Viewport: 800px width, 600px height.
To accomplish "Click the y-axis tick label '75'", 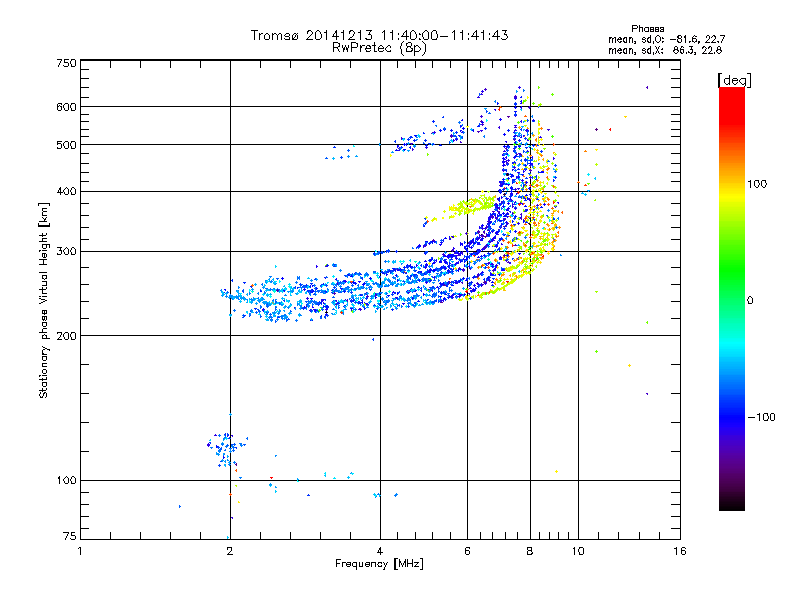I will (x=70, y=536).
